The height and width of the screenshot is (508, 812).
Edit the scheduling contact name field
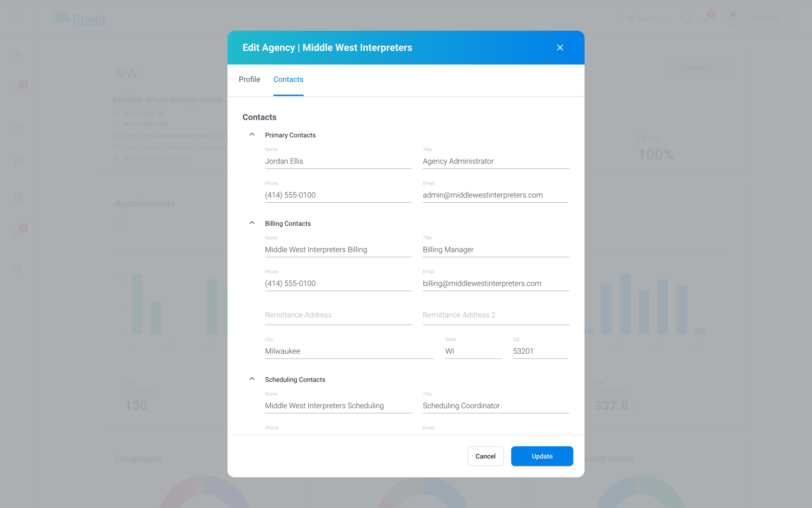[x=338, y=406]
